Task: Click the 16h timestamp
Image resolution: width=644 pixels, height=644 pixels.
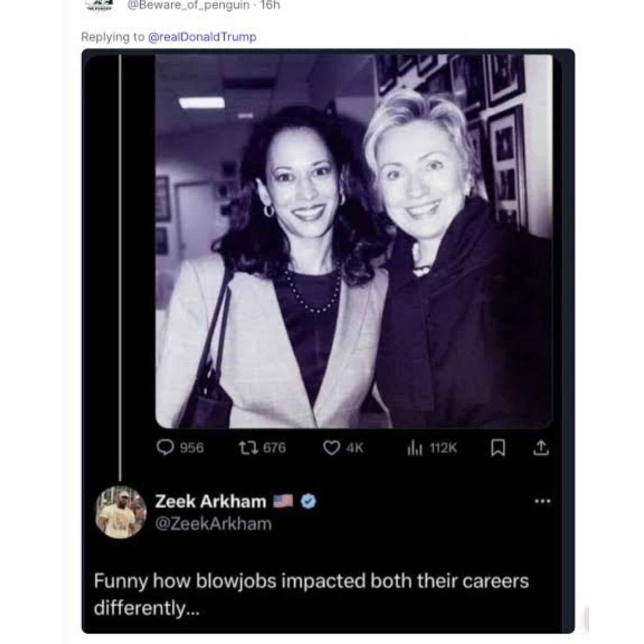Action: point(270,5)
